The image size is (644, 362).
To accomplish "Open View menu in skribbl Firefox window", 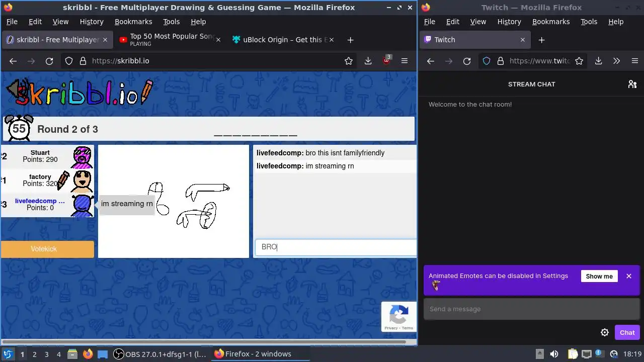I will click(60, 22).
